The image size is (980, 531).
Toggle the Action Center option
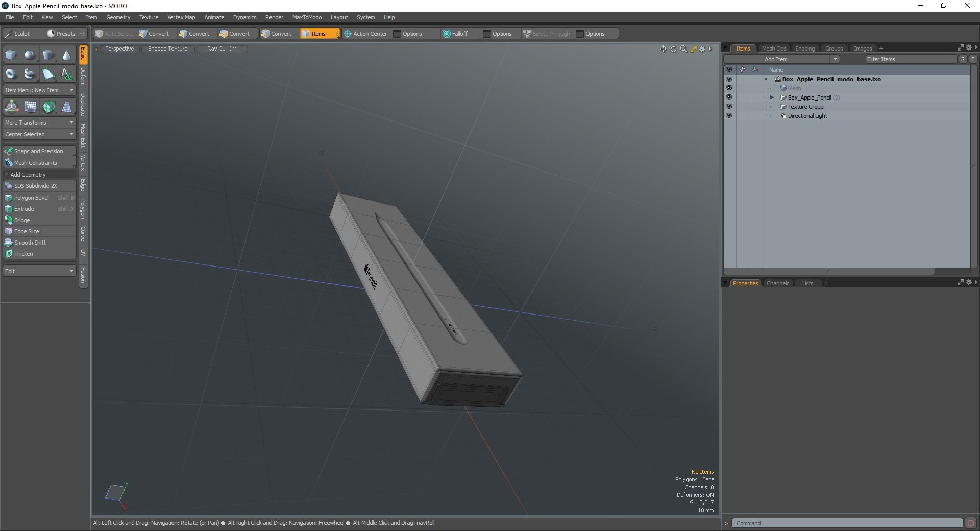pos(365,34)
